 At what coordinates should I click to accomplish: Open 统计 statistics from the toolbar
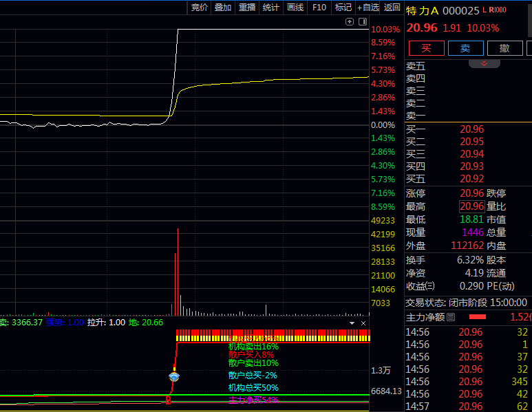pyautogui.click(x=271, y=8)
